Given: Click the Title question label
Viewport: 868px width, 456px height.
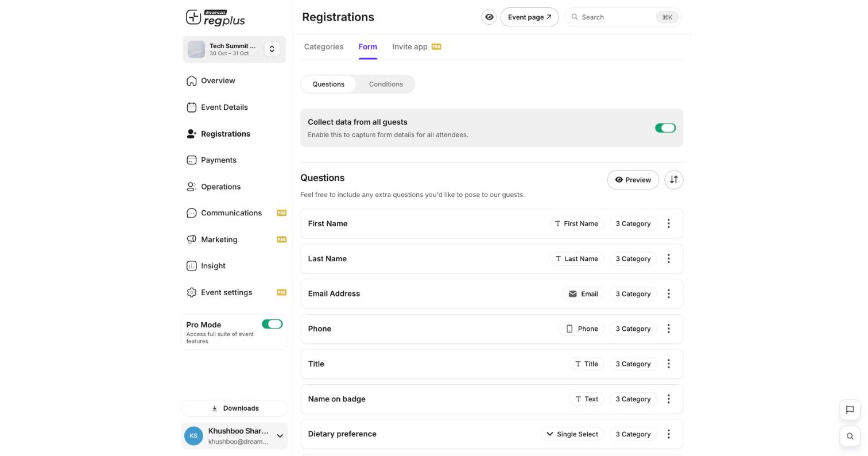Looking at the screenshot, I should tap(316, 364).
